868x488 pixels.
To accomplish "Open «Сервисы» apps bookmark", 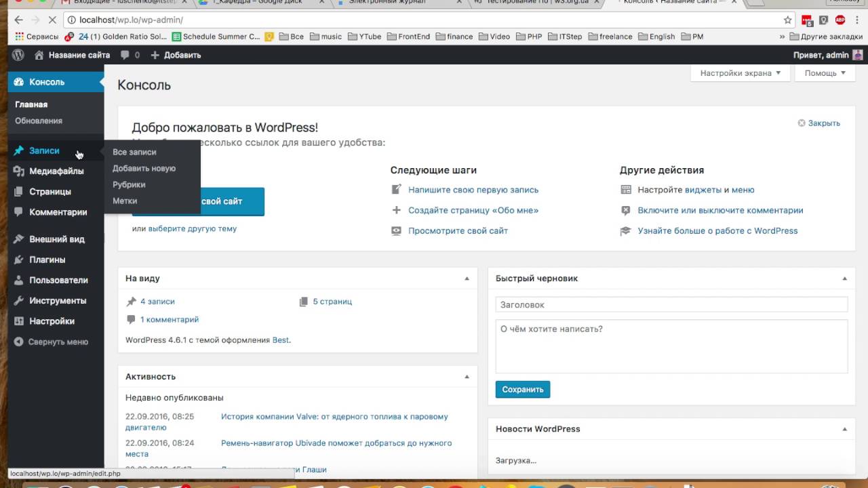I will pyautogui.click(x=37, y=37).
